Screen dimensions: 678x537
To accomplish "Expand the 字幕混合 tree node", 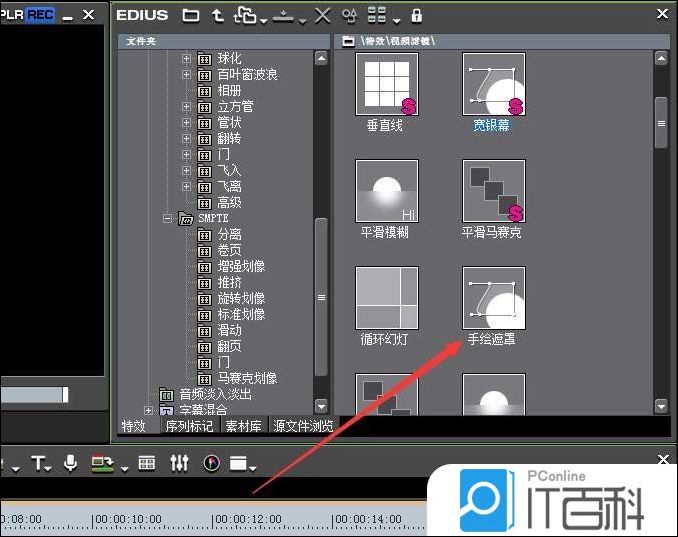I will (x=150, y=410).
